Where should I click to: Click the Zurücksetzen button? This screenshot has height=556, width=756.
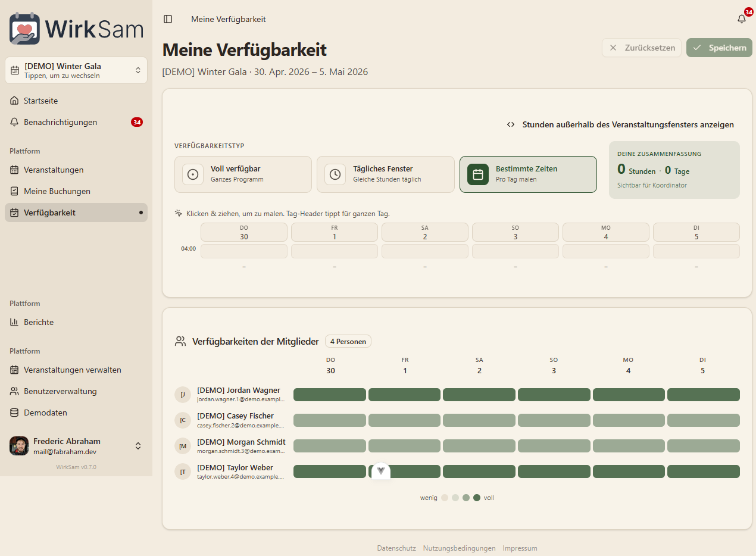coord(642,48)
